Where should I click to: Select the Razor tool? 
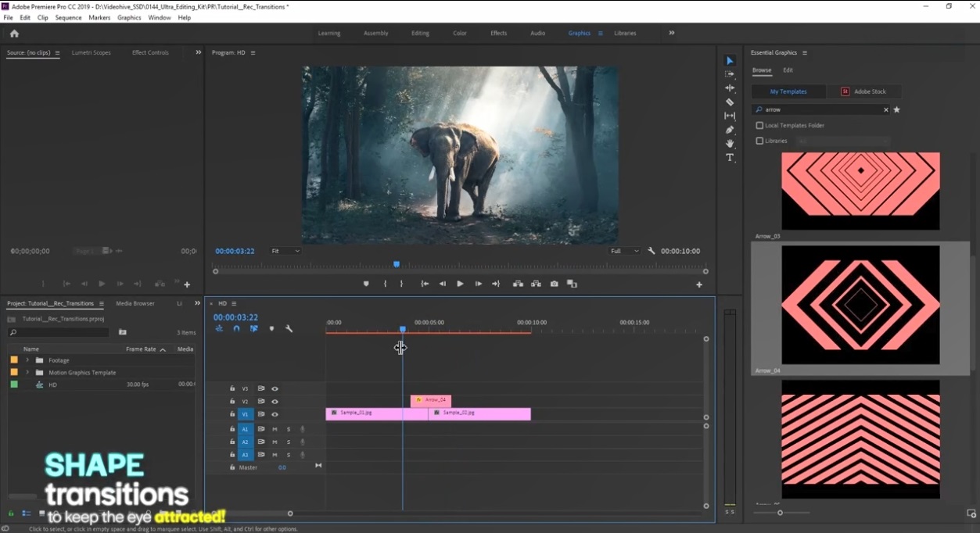730,102
